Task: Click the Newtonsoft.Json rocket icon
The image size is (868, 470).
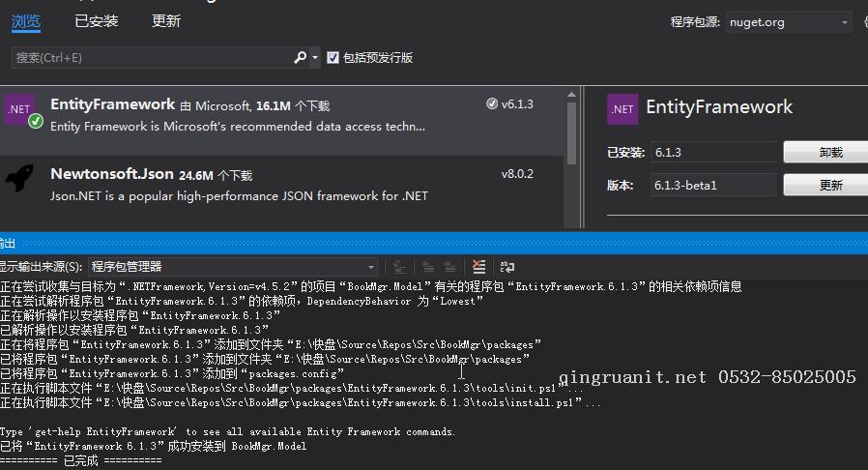Action: pos(20,180)
